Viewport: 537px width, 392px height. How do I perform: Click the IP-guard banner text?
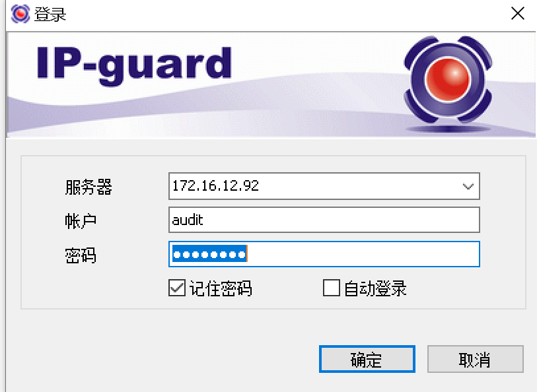click(x=134, y=65)
